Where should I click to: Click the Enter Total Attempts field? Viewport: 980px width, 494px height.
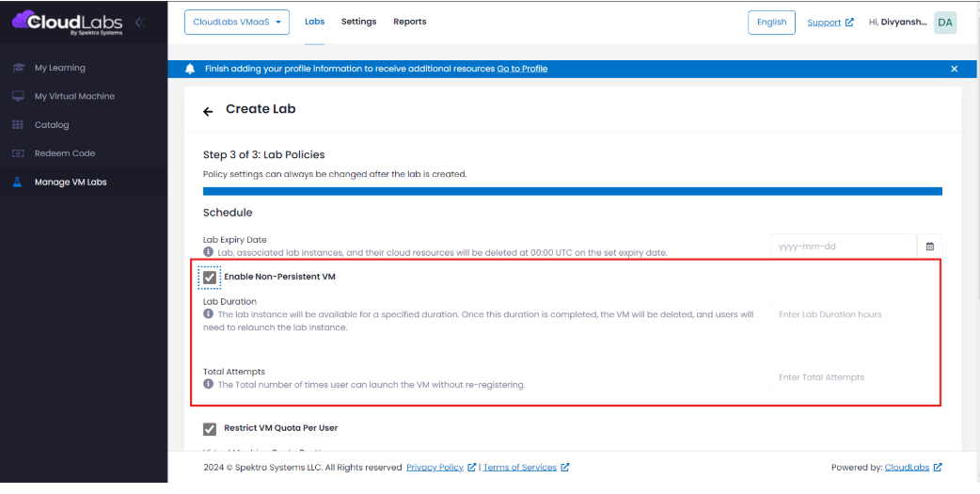(x=854, y=377)
